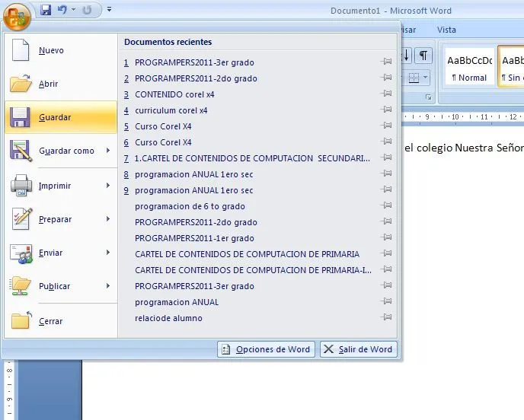Pin curriculum corel x4 to list
Screen dimensions: 524x420
pos(386,110)
